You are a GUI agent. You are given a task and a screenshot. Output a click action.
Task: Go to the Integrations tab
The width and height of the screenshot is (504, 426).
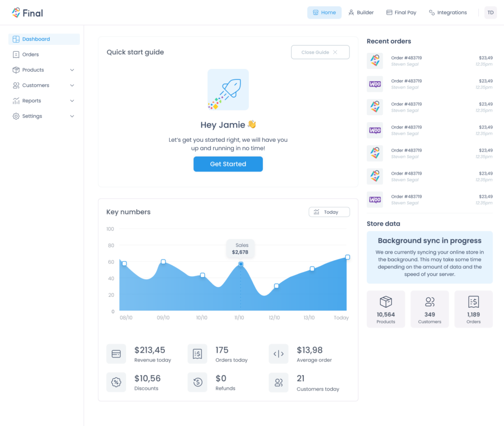448,12
